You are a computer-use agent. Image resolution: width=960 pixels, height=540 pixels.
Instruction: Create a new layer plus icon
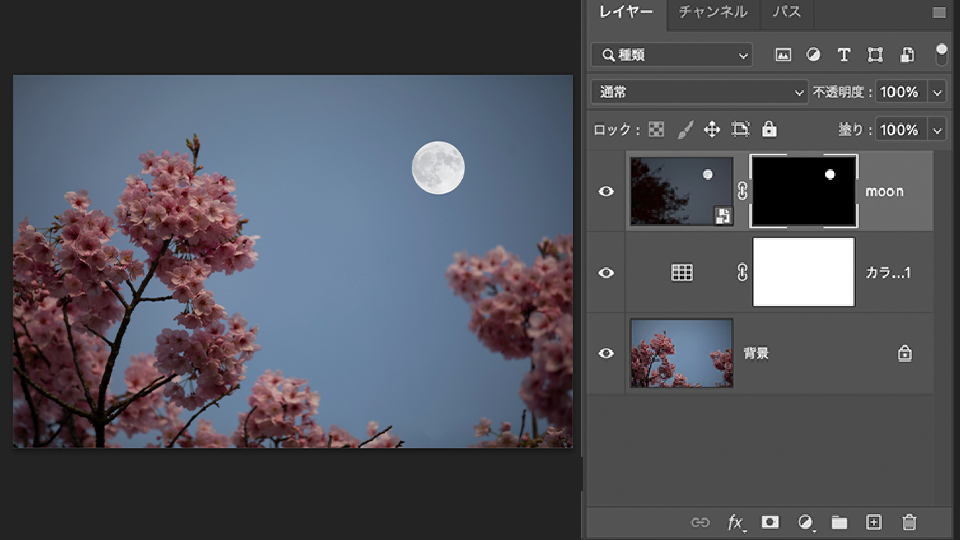(x=874, y=522)
